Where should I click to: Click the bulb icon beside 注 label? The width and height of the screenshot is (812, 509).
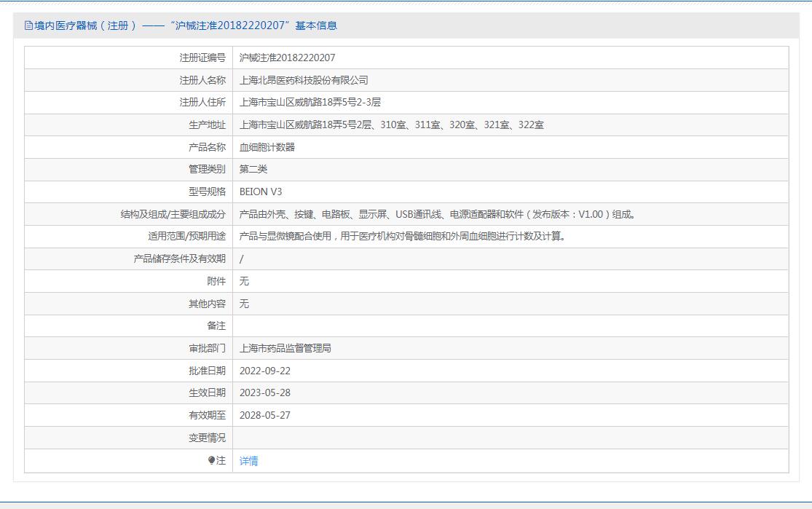pyautogui.click(x=211, y=460)
